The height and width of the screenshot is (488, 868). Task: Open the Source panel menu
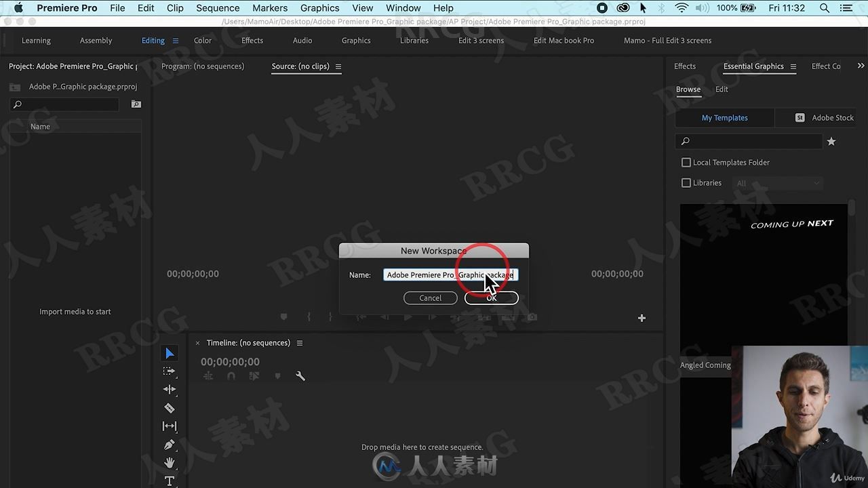[338, 66]
